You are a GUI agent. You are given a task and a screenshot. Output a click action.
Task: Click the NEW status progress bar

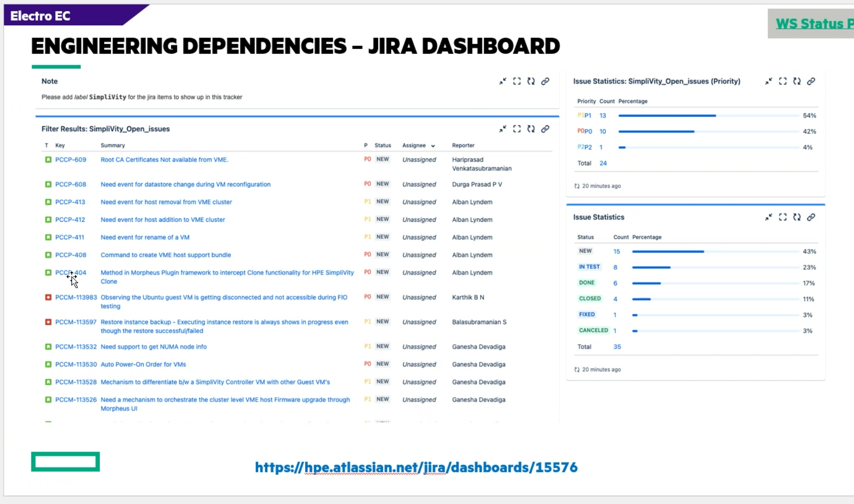668,252
